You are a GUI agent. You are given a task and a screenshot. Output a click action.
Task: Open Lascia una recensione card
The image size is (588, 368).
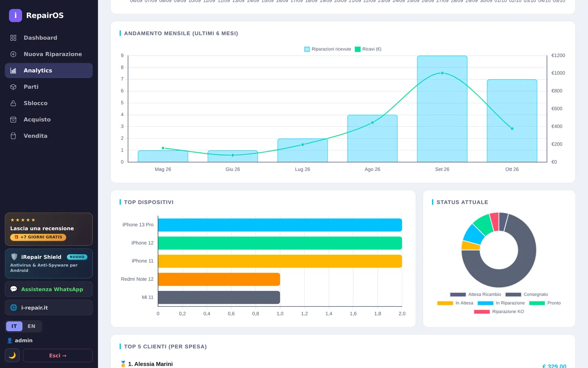[x=49, y=229]
